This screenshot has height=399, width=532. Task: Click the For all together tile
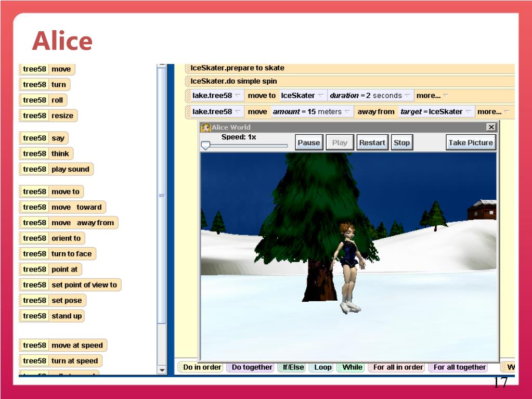tap(458, 367)
